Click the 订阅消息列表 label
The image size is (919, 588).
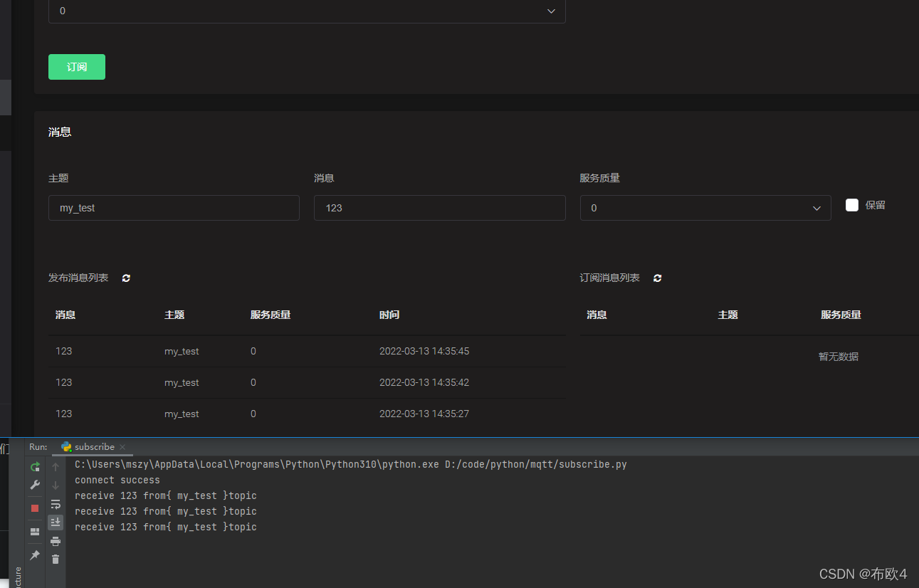tap(610, 278)
